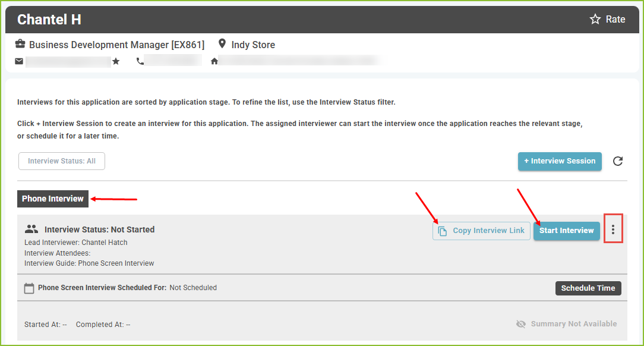644x346 pixels.
Task: Click the Interview Guide: Phone Screen Interview line
Action: tap(89, 263)
